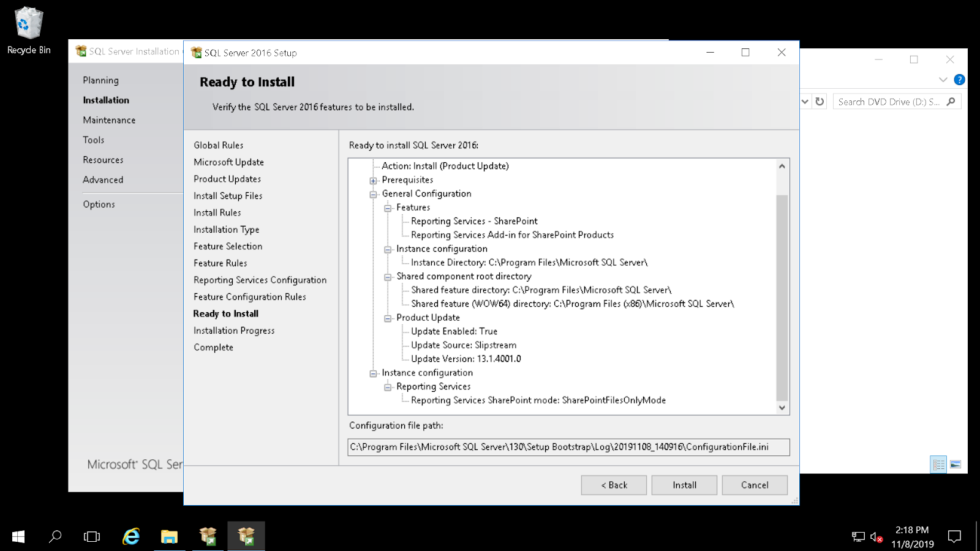The width and height of the screenshot is (980, 551).
Task: Click the muted volume tray icon
Action: pos(876,537)
